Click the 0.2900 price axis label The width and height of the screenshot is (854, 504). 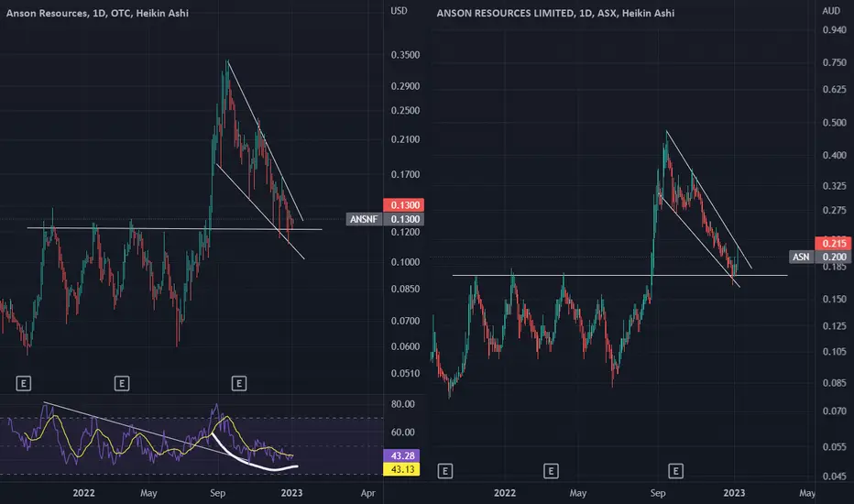(x=405, y=86)
